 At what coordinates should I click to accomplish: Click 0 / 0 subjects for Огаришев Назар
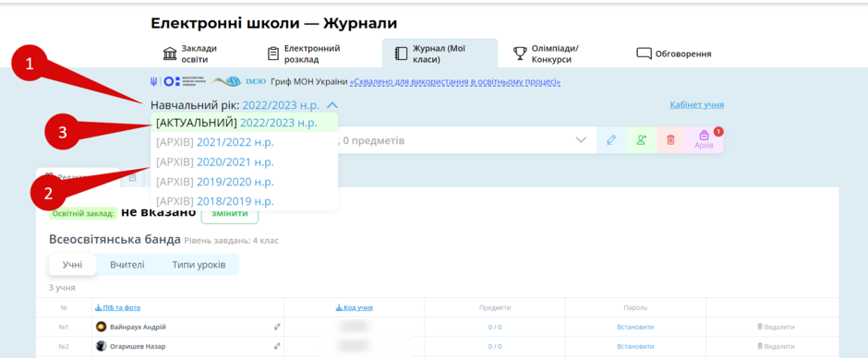495,346
